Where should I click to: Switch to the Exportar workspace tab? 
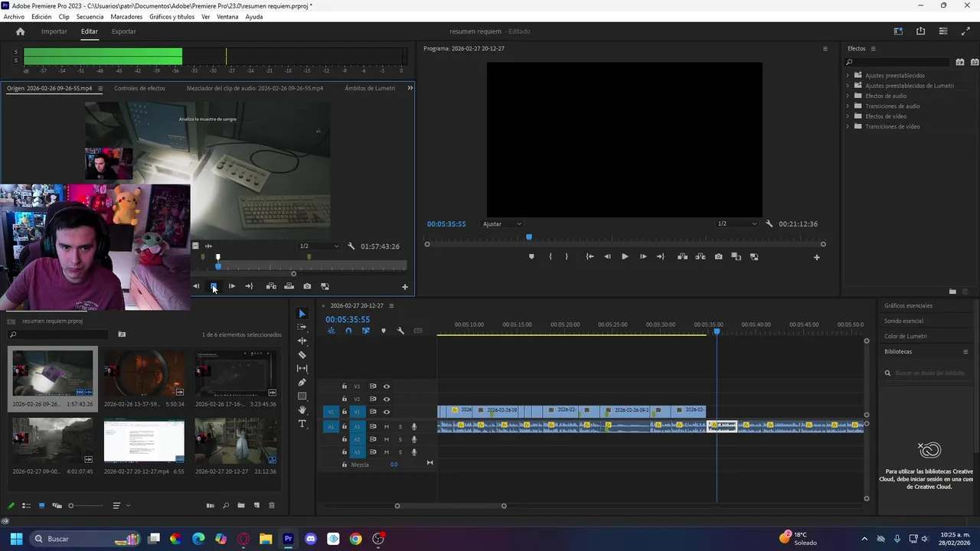(123, 31)
